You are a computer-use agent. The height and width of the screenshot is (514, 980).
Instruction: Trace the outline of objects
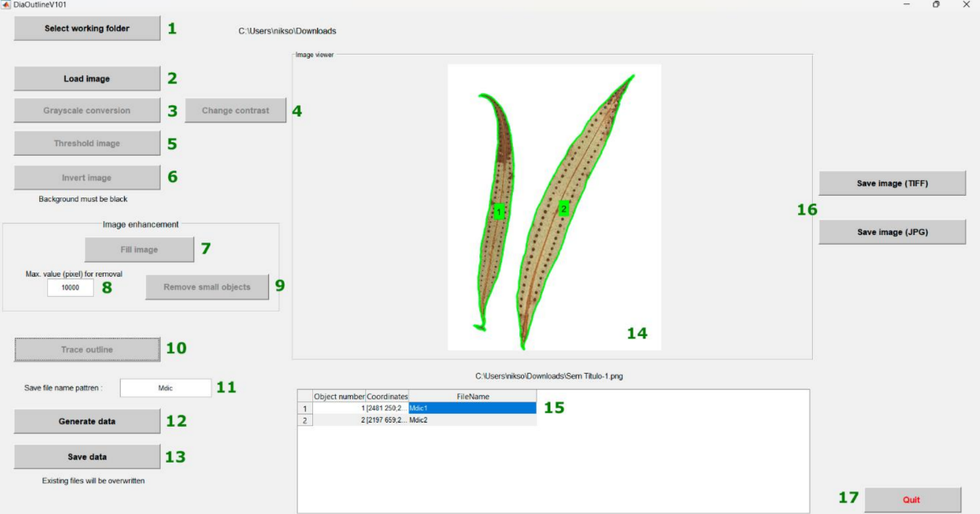[x=86, y=349]
